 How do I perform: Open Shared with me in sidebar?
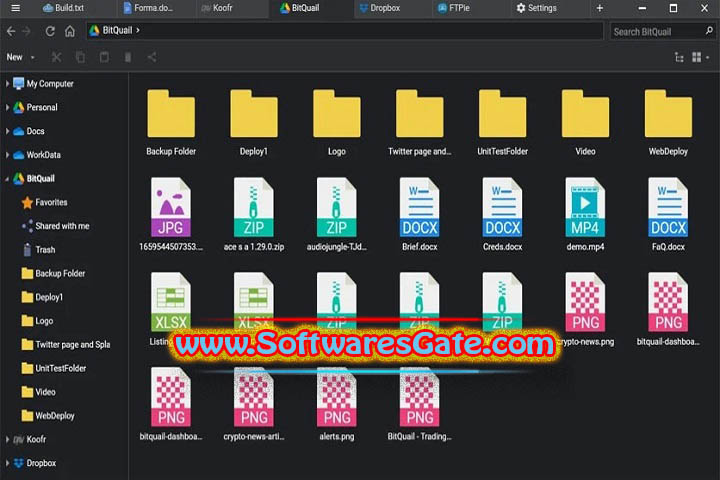[x=56, y=226]
